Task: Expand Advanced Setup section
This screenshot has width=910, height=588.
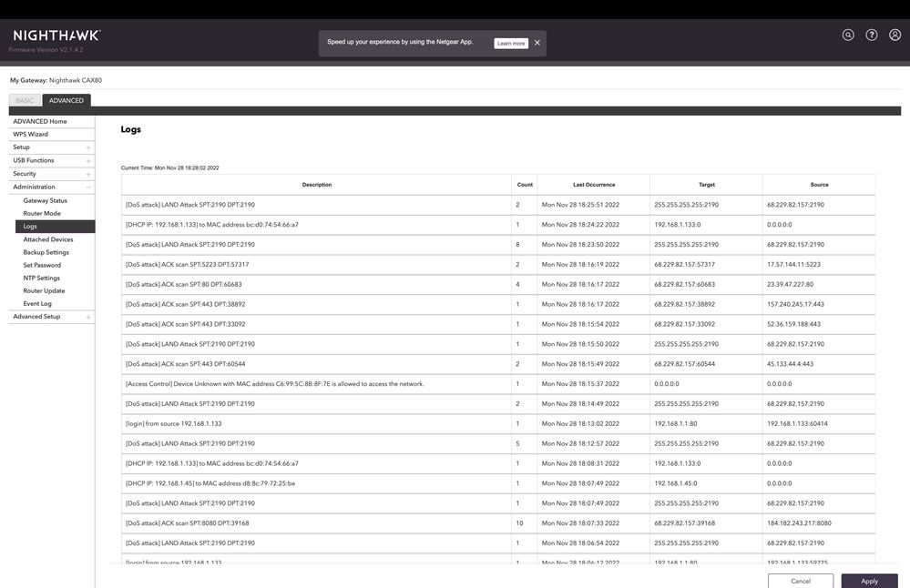Action: point(88,317)
